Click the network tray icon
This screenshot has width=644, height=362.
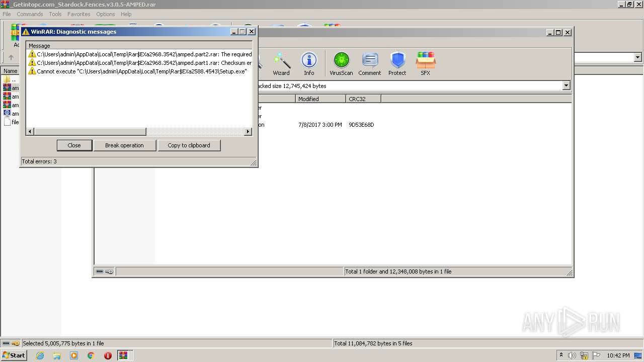pyautogui.click(x=584, y=355)
